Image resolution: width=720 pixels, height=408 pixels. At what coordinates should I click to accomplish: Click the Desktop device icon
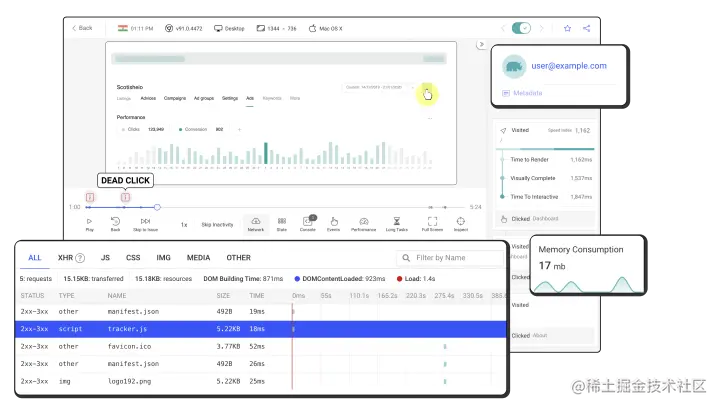(x=218, y=28)
